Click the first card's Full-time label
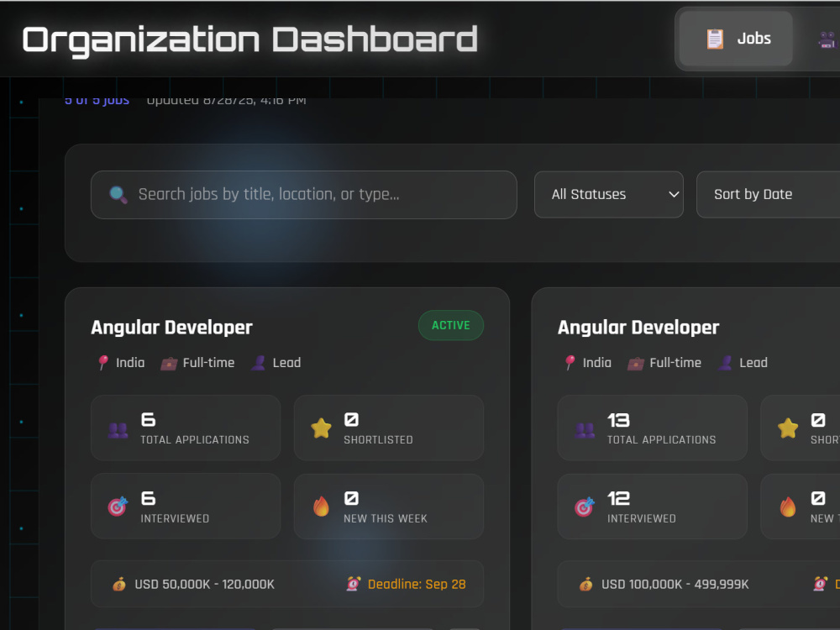The image size is (840, 630). tap(208, 363)
